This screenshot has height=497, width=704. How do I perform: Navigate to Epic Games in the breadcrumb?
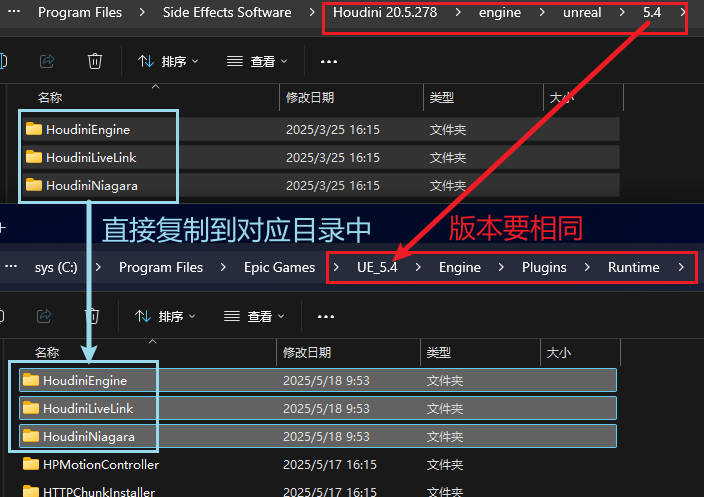279,267
